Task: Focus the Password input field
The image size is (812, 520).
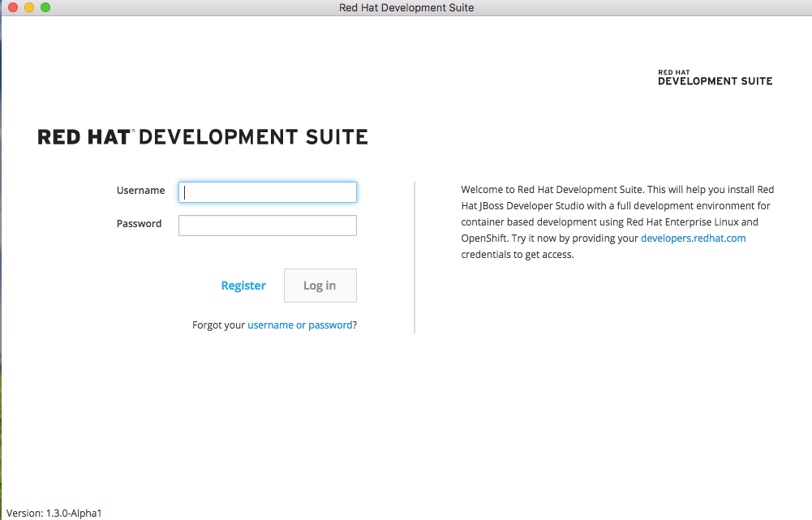Action: coord(267,226)
